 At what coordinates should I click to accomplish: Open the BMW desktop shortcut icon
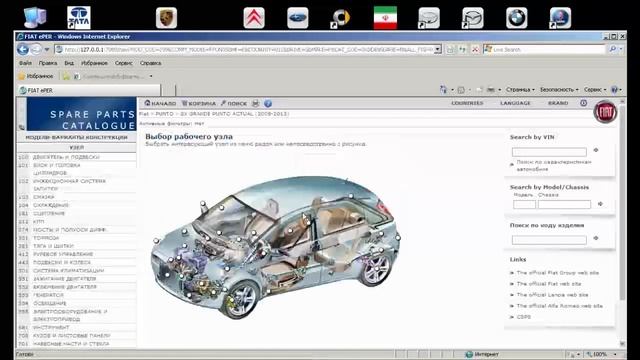point(516,18)
